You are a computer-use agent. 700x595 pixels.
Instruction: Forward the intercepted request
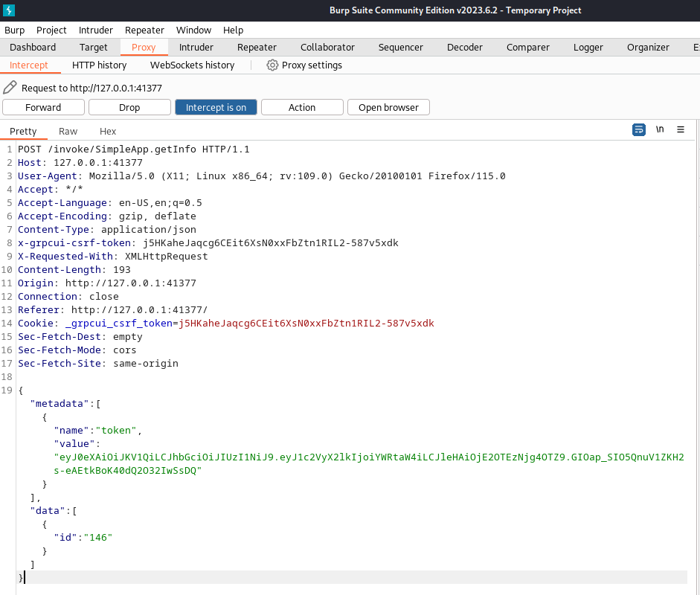[43, 107]
